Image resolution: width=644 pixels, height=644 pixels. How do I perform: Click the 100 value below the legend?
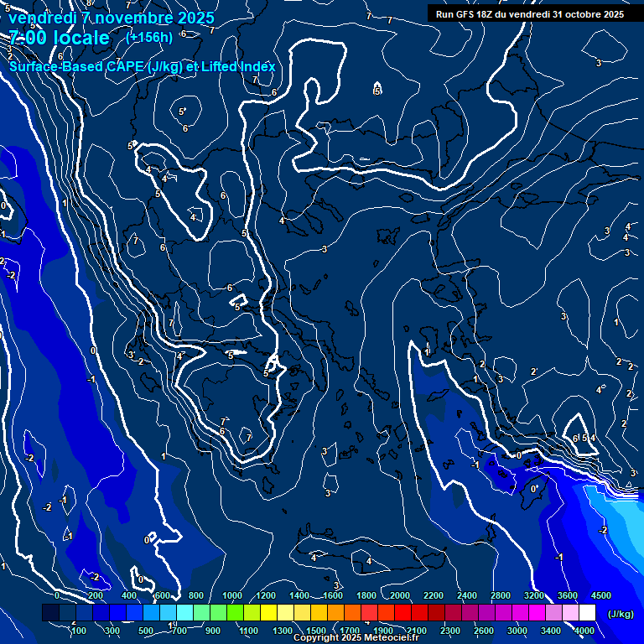[x=79, y=631]
